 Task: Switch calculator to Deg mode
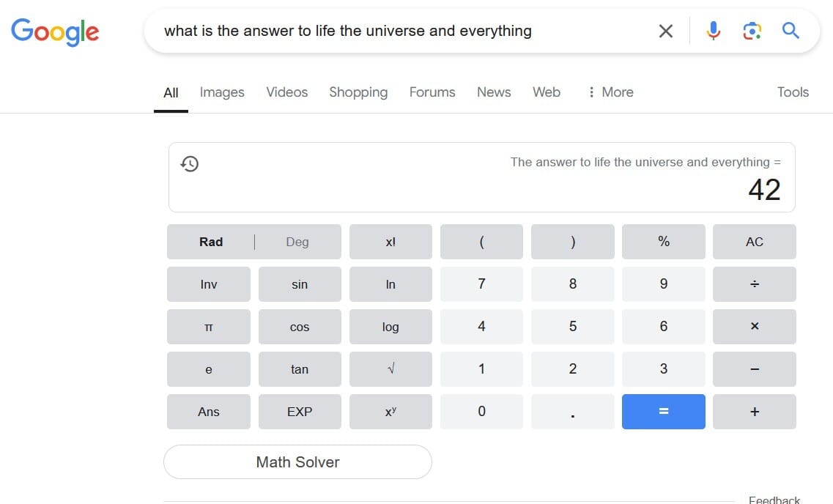pos(297,242)
